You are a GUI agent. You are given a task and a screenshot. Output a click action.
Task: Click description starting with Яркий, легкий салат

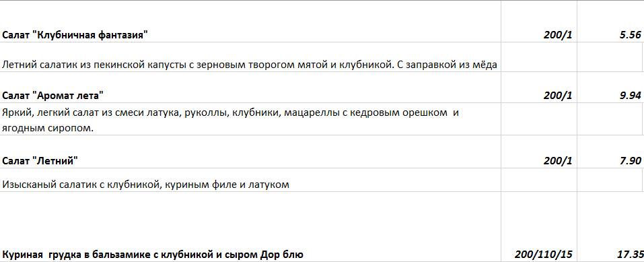(250, 119)
